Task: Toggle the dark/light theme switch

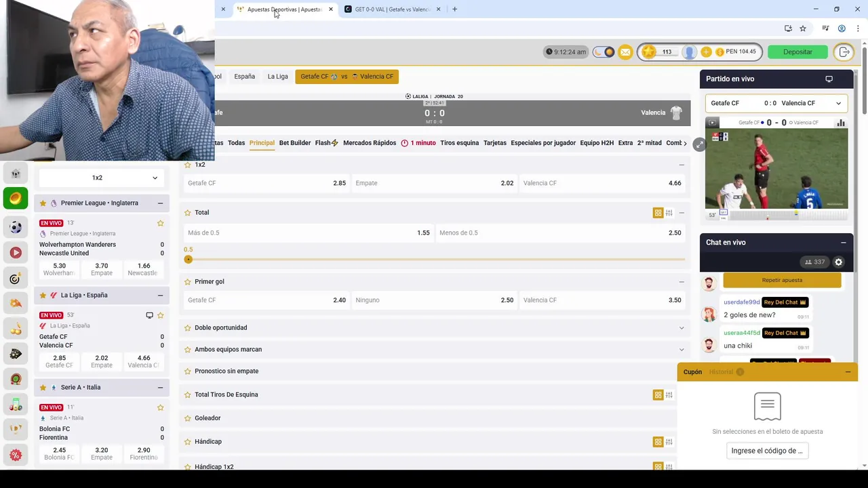Action: click(603, 52)
